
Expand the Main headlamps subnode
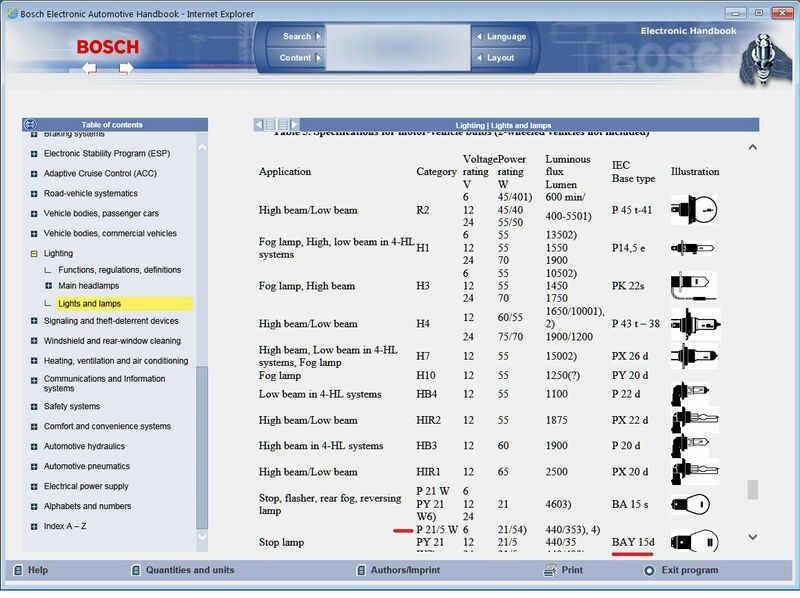[48, 286]
